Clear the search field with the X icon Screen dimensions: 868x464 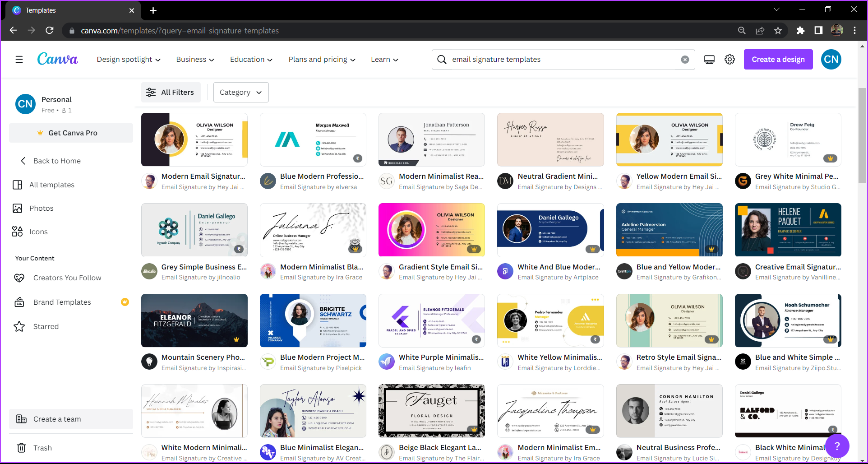tap(685, 60)
